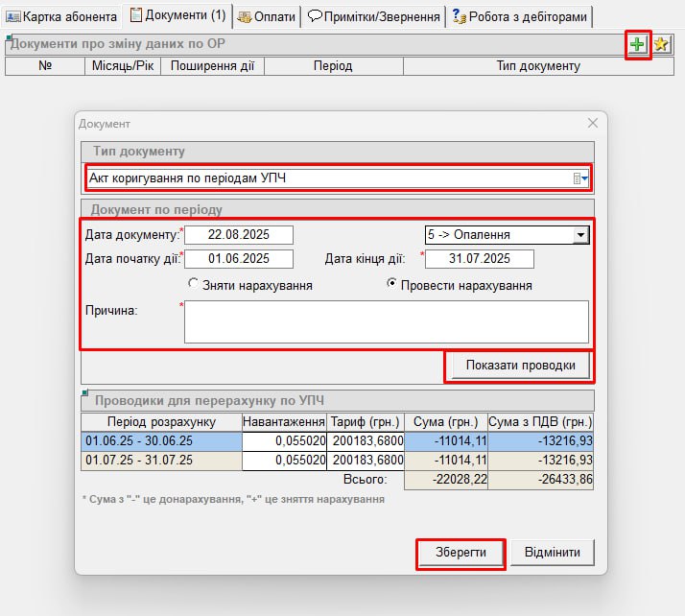Image resolution: width=685 pixels, height=616 pixels.
Task: Open the Опалення service dropdown
Action: pos(579,234)
